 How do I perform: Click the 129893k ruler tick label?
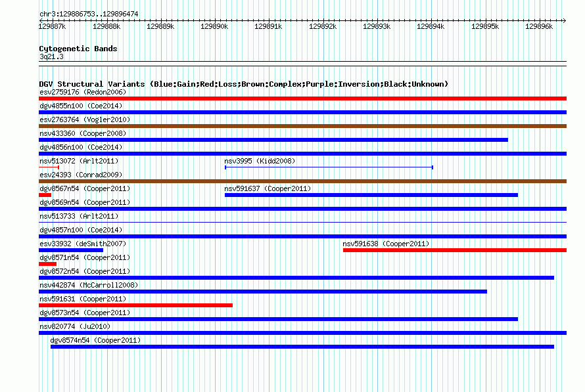[377, 26]
